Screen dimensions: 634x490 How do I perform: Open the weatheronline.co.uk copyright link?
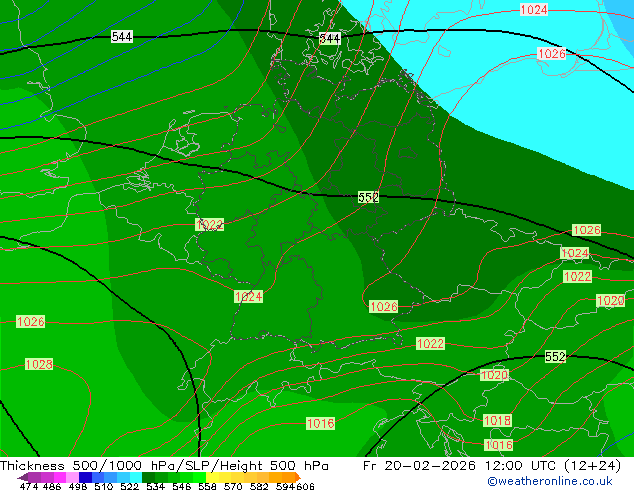(x=550, y=481)
